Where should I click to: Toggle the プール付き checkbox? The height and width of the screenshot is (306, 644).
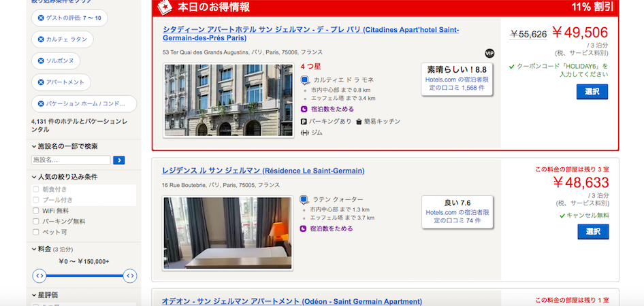pos(35,200)
